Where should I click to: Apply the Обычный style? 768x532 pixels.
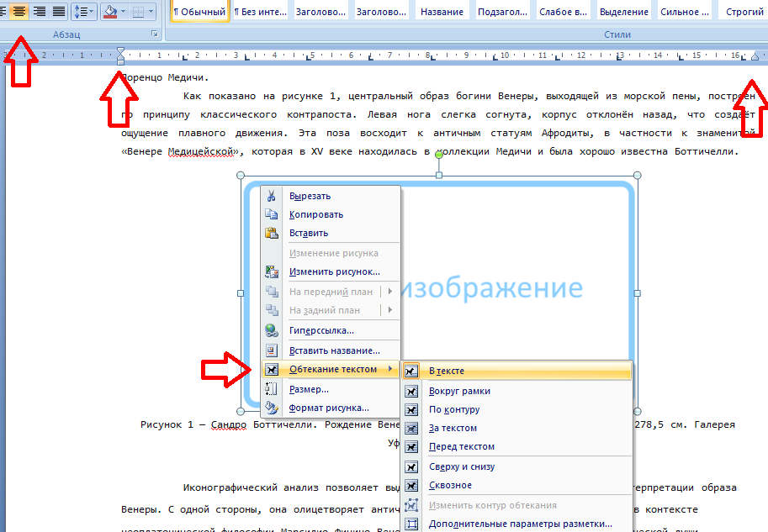(x=200, y=12)
